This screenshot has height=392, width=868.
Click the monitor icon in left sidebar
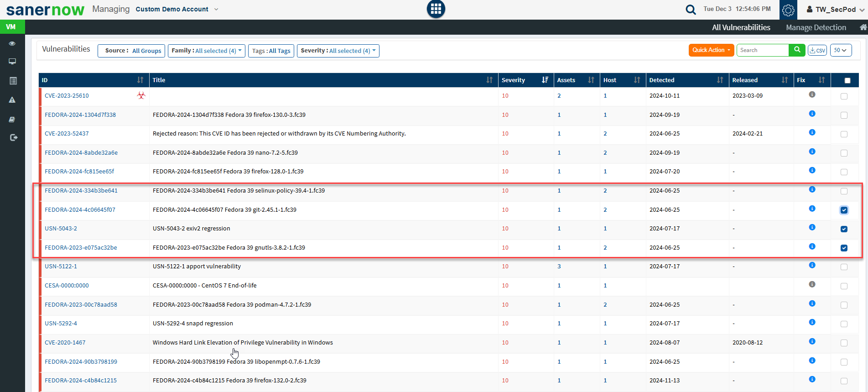pos(12,62)
